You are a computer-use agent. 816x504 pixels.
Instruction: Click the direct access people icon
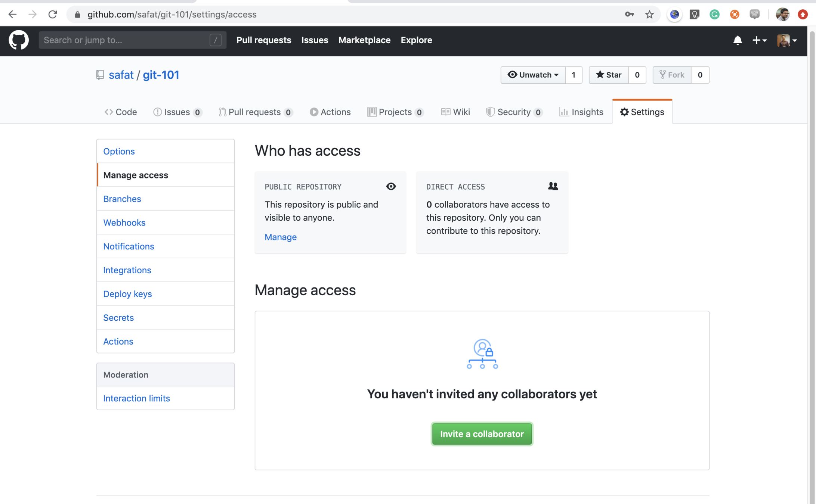coord(553,186)
